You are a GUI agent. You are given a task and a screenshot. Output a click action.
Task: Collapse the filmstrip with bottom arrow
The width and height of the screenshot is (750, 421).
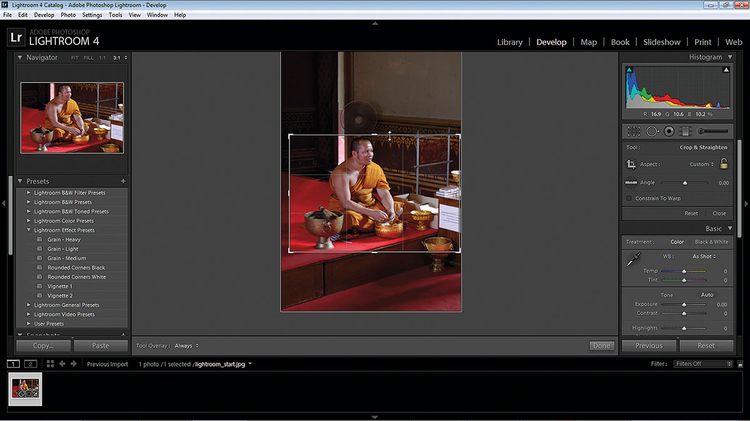(x=375, y=417)
